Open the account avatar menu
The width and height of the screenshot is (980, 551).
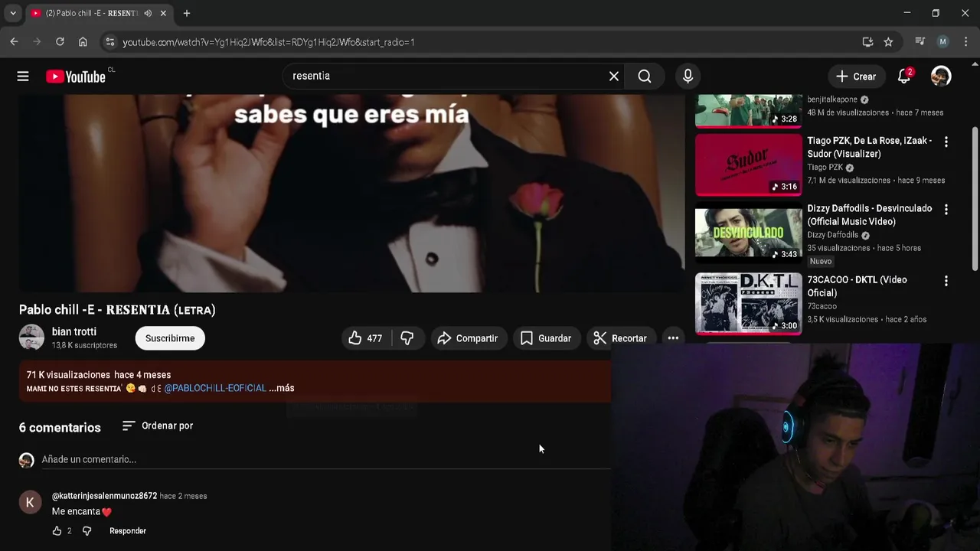[941, 76]
